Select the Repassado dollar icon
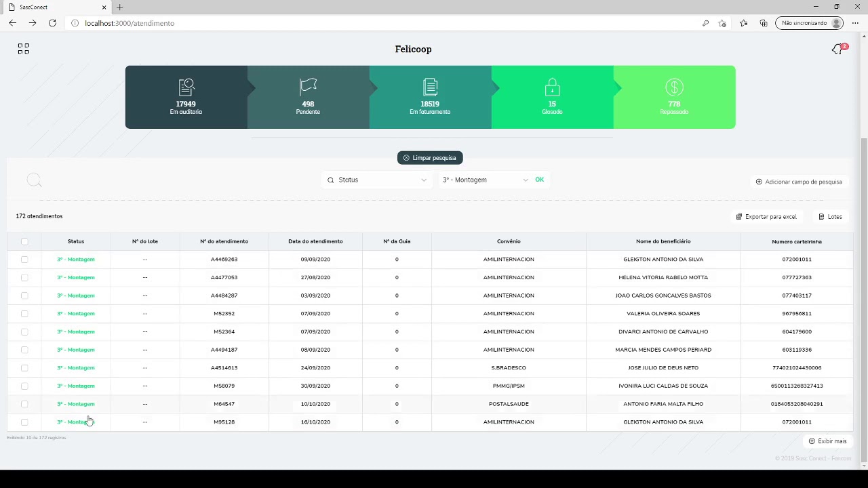This screenshot has width=868, height=488. (x=674, y=87)
